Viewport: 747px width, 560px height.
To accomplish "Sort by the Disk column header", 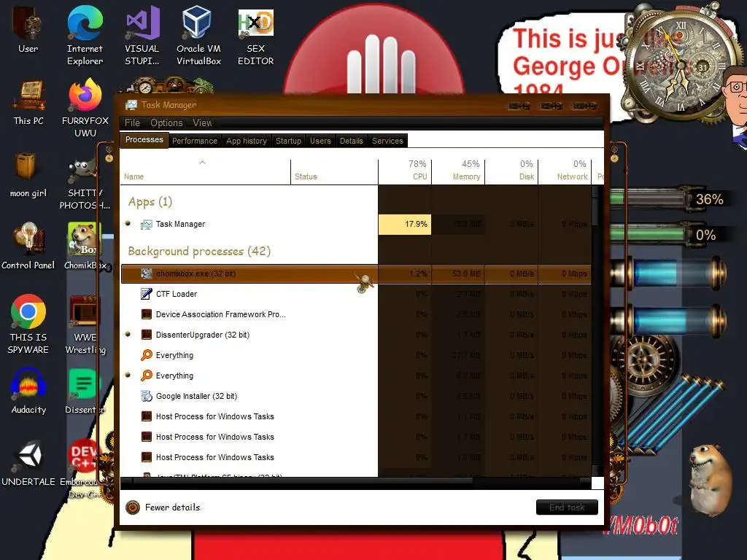I will [511, 171].
